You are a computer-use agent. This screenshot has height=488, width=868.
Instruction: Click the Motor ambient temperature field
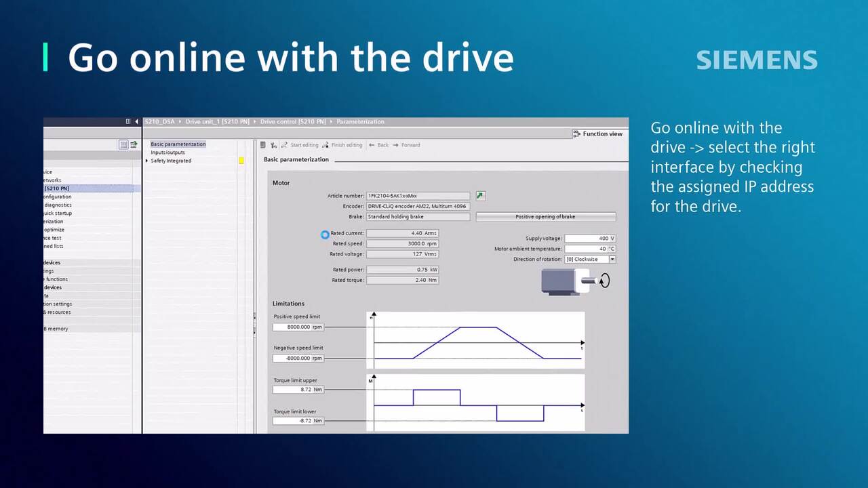[x=589, y=249]
